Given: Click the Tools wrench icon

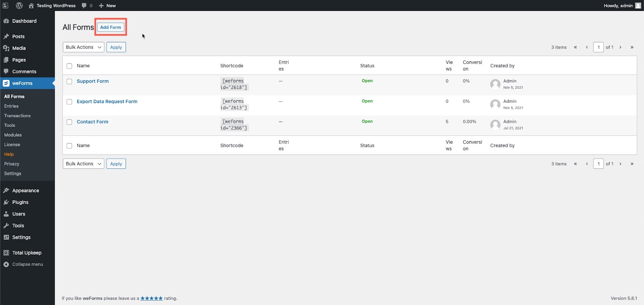Looking at the screenshot, I should coord(6,226).
